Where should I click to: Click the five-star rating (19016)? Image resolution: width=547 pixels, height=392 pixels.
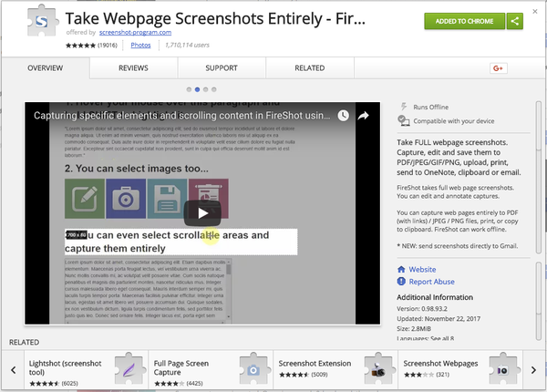[91, 45]
